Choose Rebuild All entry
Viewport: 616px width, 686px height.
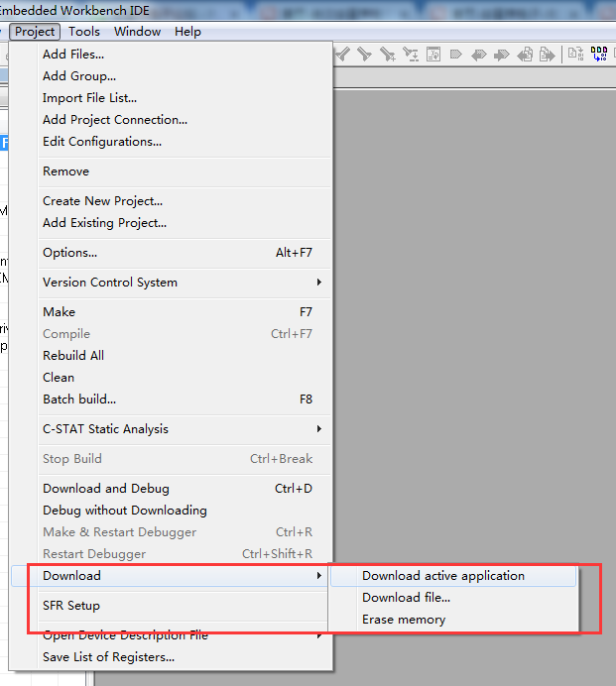point(171,356)
